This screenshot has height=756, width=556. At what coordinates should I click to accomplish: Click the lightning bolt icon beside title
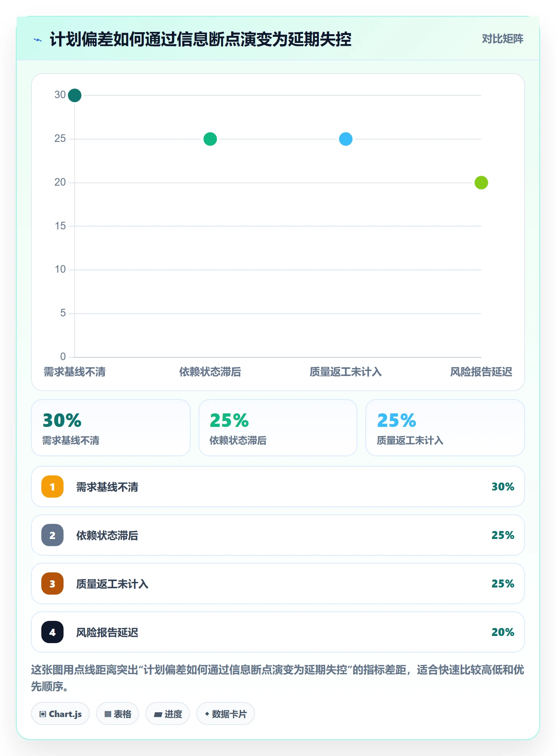coord(38,40)
